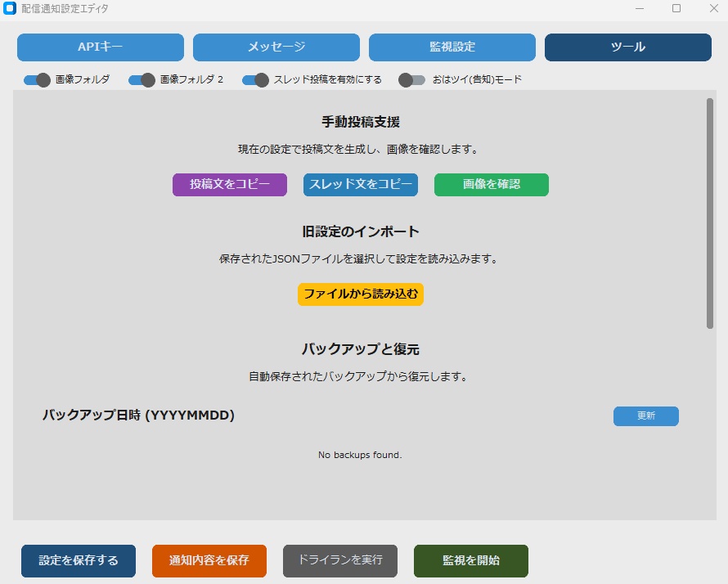728x584 pixels.
Task: Refresh the backup list with 更新
Action: [645, 416]
